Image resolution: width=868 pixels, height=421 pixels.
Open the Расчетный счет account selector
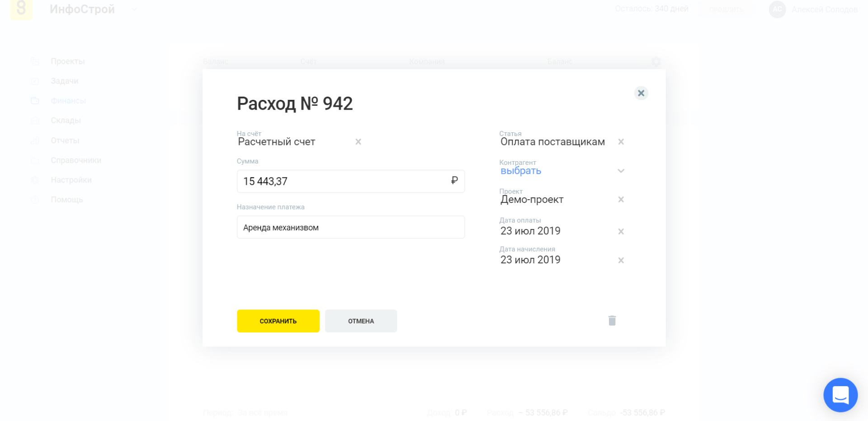pos(277,142)
